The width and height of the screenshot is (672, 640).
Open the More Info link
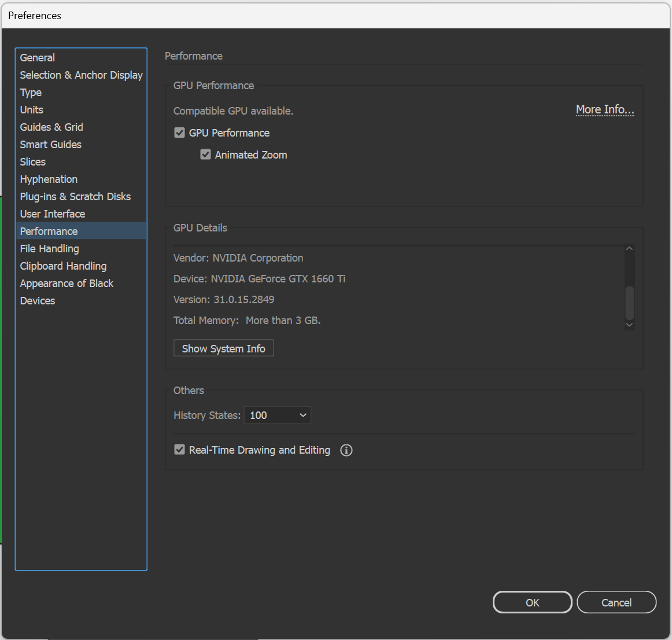tap(605, 109)
